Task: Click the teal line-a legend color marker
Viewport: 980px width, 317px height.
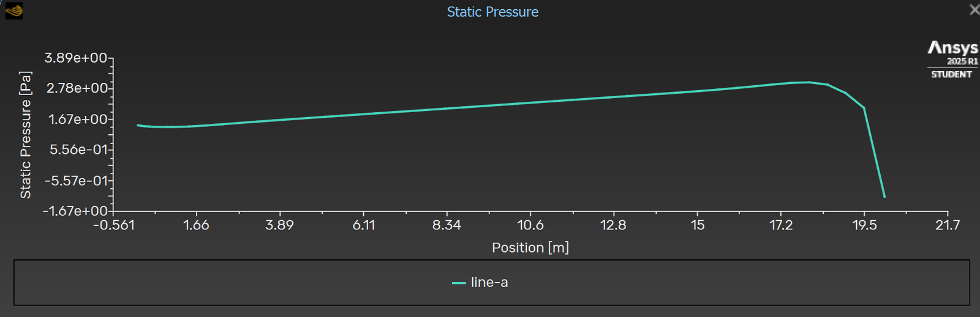Action: point(459,283)
